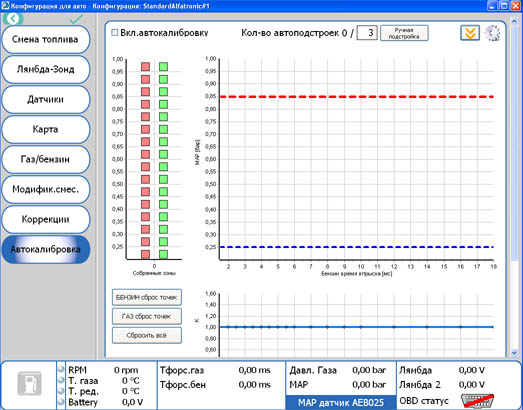Open the Коррекции section
This screenshot has width=523, height=410.
tap(45, 220)
